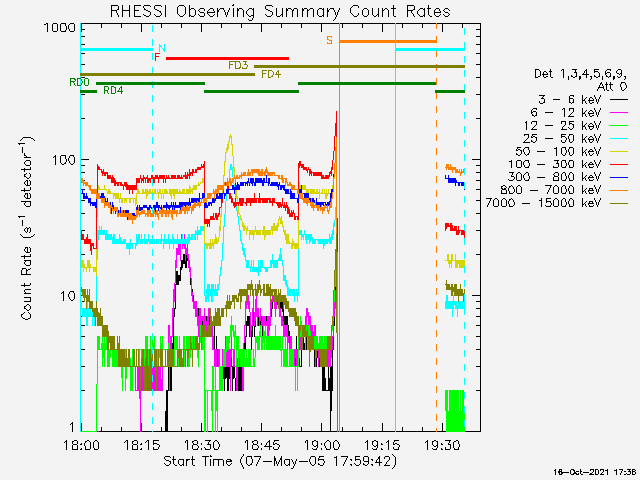640x480 pixels.
Task: Click the orange S interval bar
Action: 388,42
